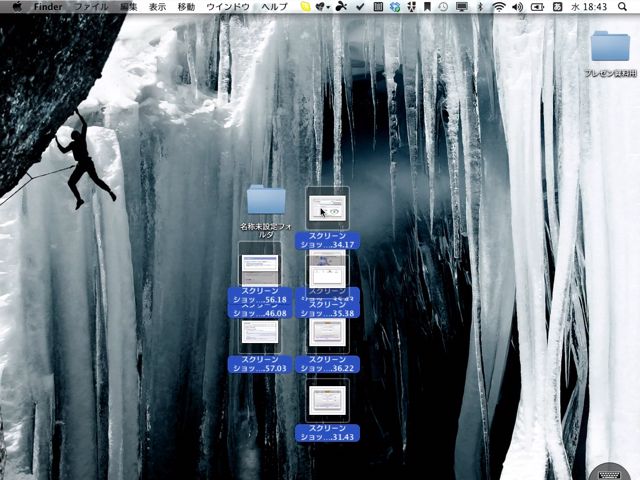Viewport: 640px width, 480px height.
Task: Click the label スクリーンショッ…36.22
Action: pyautogui.click(x=327, y=364)
